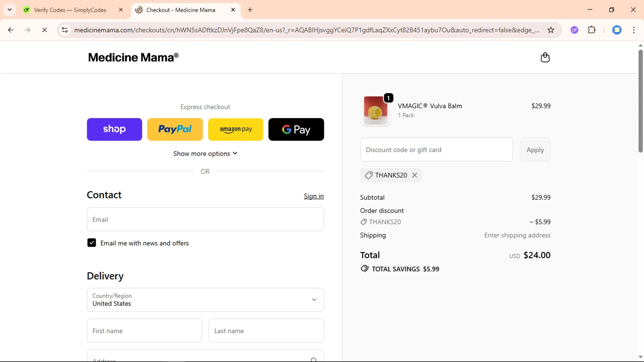
Task: Click the product quantity badge 1
Action: 388,98
